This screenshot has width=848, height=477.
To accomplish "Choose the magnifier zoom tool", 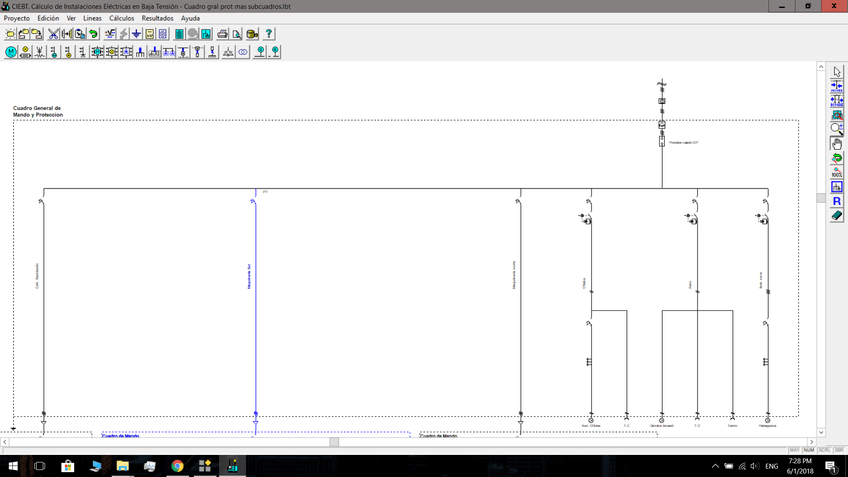I will (837, 129).
